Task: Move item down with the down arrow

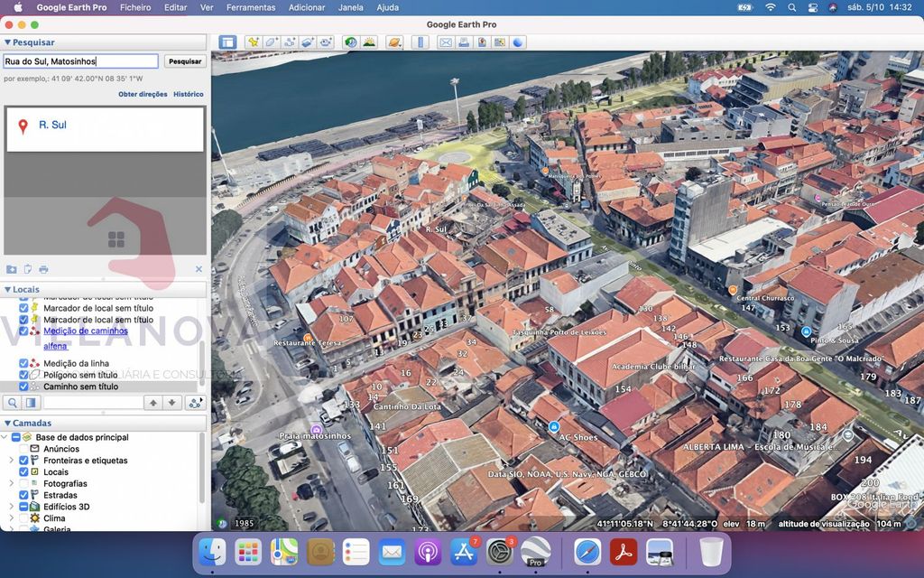Action: tap(172, 403)
